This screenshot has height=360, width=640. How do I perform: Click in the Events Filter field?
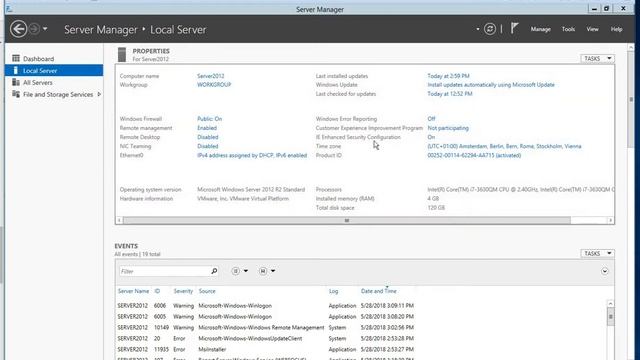(x=165, y=271)
